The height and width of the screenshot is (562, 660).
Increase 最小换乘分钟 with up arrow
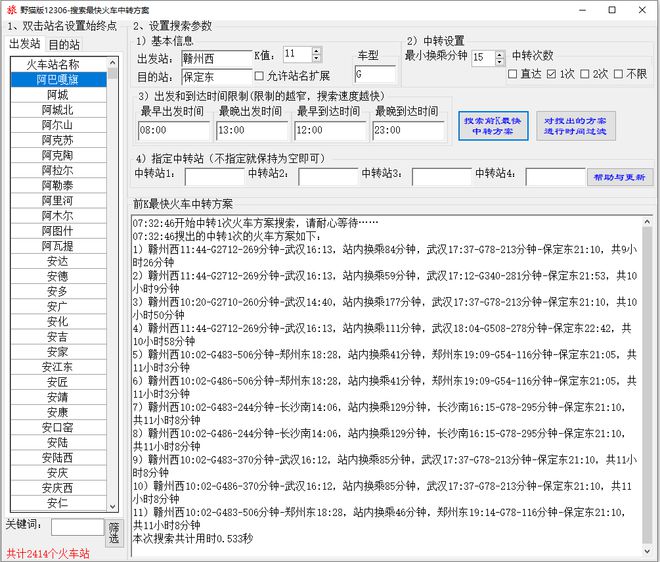click(500, 54)
